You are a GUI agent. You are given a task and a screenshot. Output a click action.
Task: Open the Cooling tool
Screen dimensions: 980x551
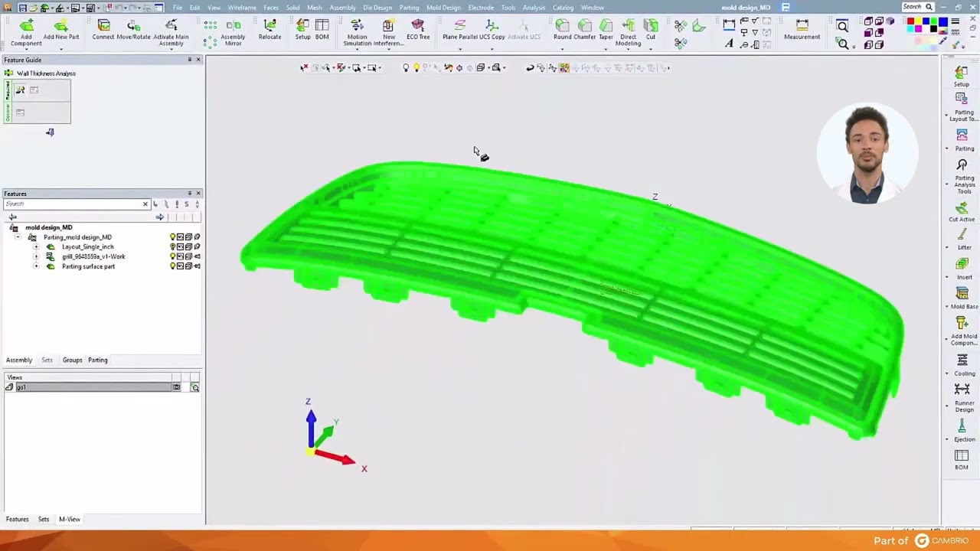(963, 366)
